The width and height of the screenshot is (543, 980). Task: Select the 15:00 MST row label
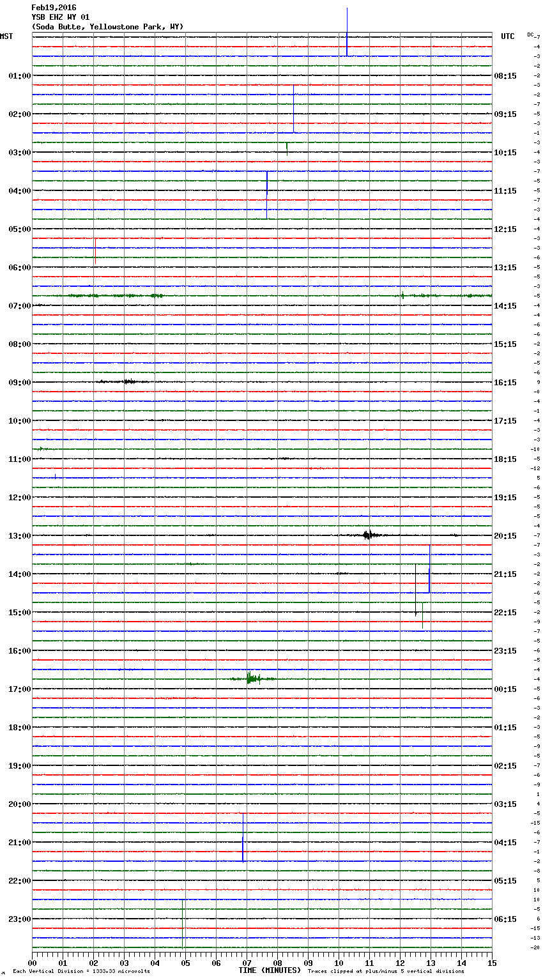tap(20, 613)
